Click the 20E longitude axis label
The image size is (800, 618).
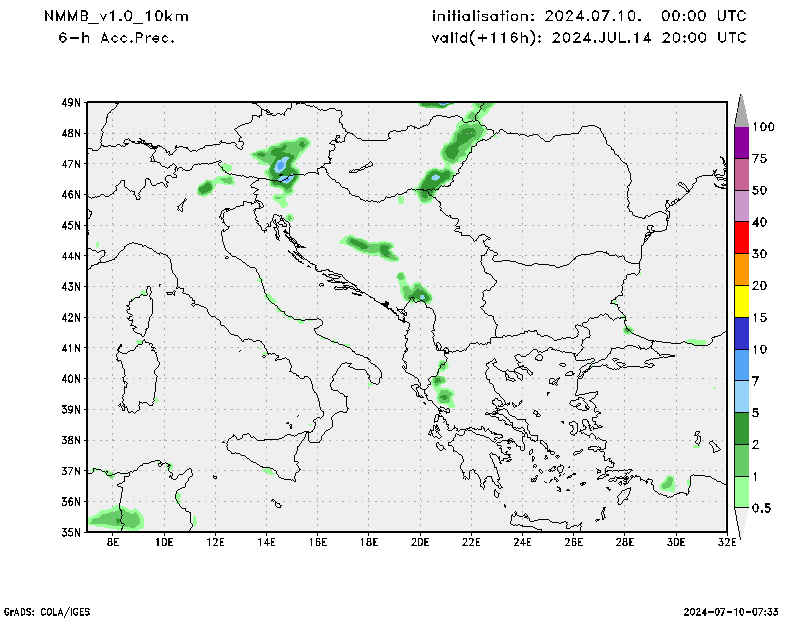(x=420, y=543)
